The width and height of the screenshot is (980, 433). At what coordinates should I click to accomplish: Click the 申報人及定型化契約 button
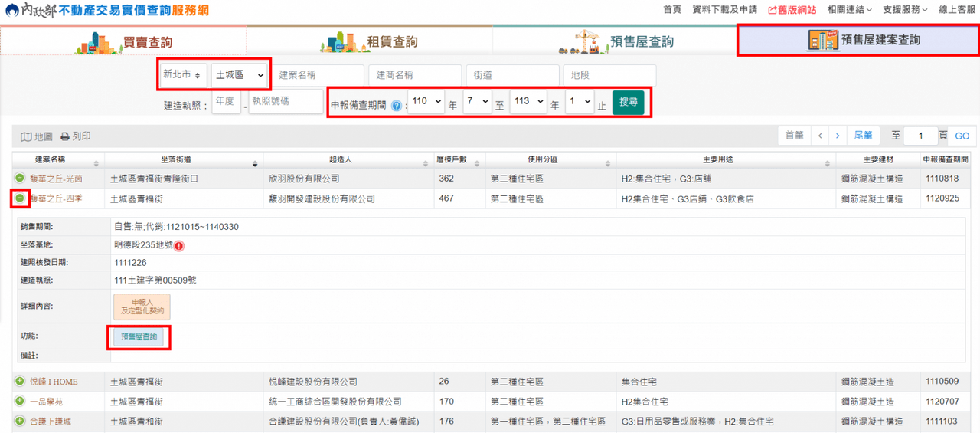142,307
